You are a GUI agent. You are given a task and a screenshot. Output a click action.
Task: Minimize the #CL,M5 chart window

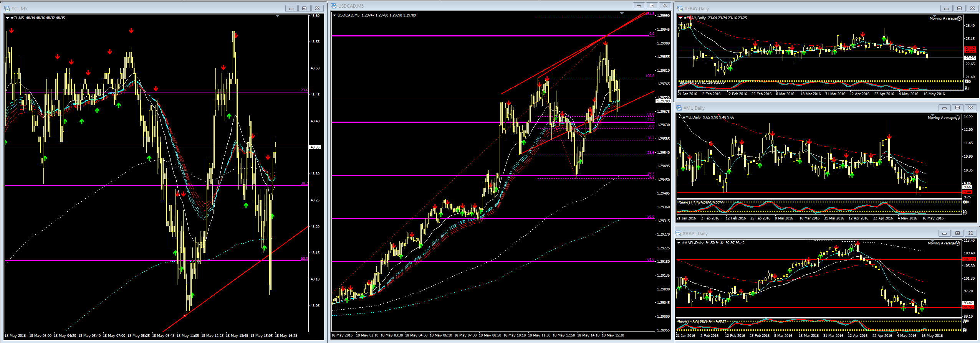(291, 8)
